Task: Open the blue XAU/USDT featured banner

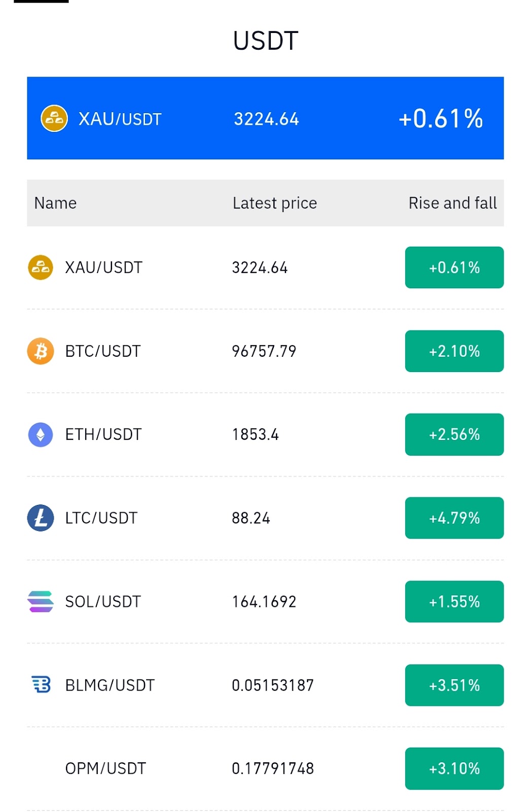Action: pos(265,118)
